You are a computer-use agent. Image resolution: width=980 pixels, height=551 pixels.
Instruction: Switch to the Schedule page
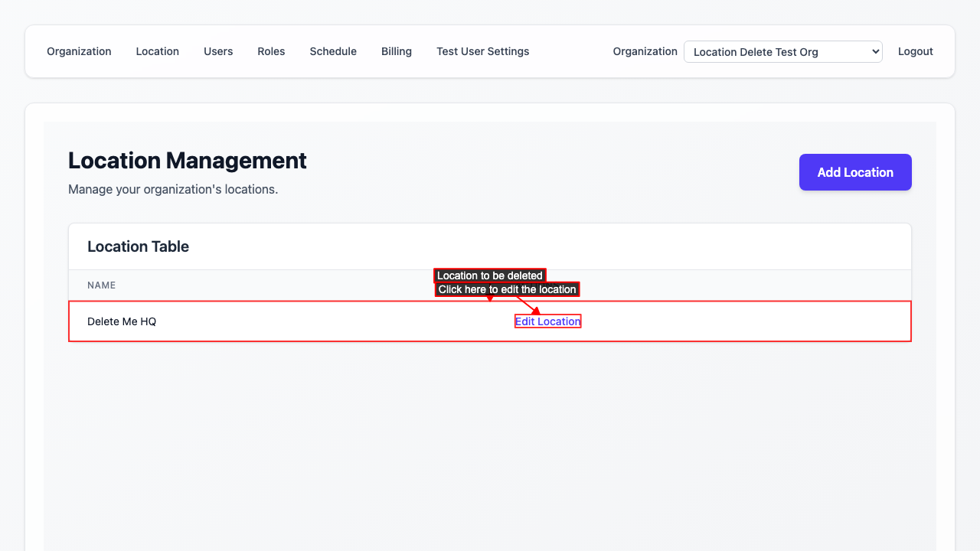[x=333, y=51]
